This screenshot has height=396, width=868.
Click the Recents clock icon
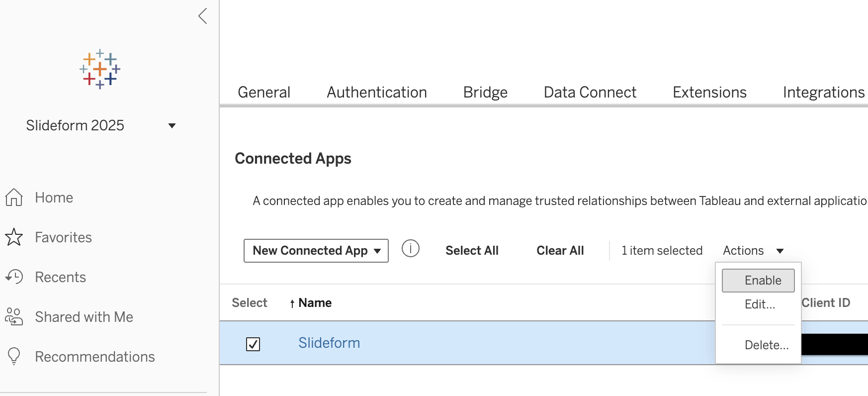[14, 277]
